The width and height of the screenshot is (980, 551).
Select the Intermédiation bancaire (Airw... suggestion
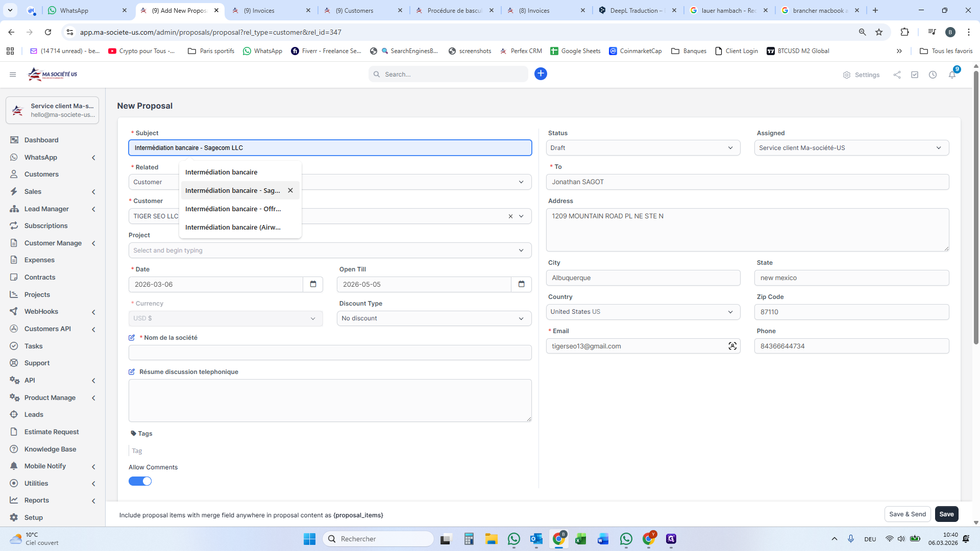pos(233,227)
